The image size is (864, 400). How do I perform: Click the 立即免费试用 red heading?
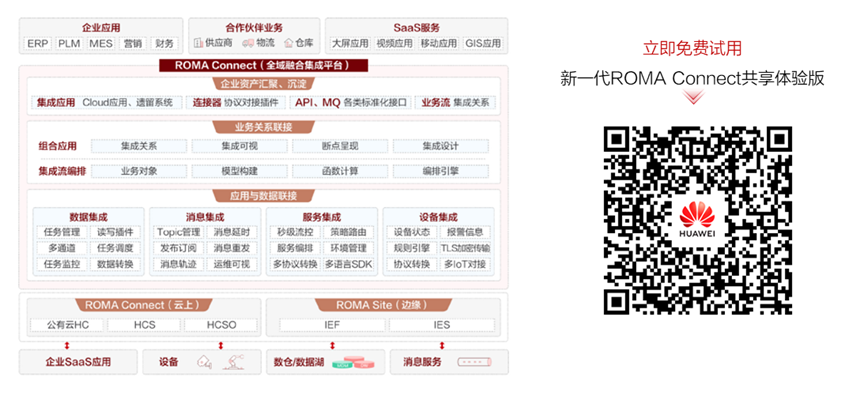tap(692, 48)
